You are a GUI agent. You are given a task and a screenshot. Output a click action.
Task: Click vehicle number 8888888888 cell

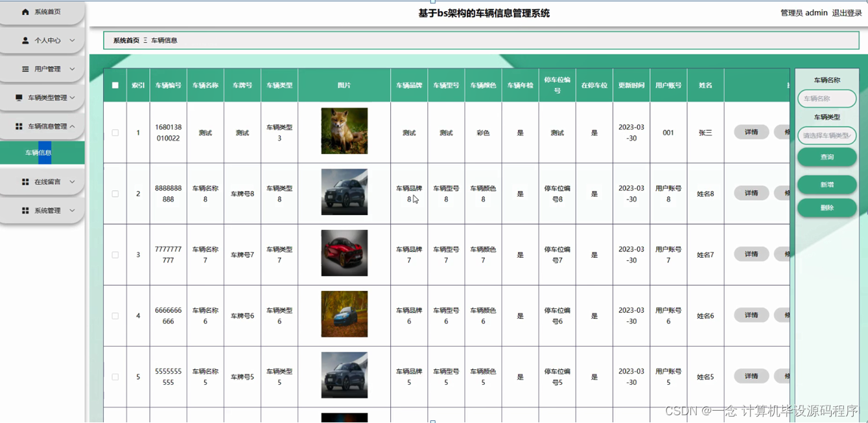(169, 194)
